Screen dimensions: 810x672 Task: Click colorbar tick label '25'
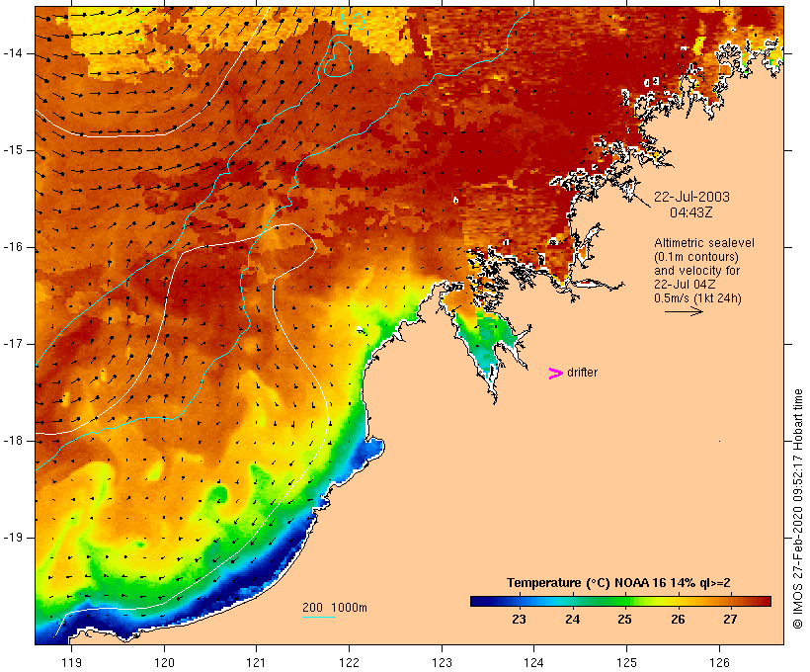pos(624,619)
